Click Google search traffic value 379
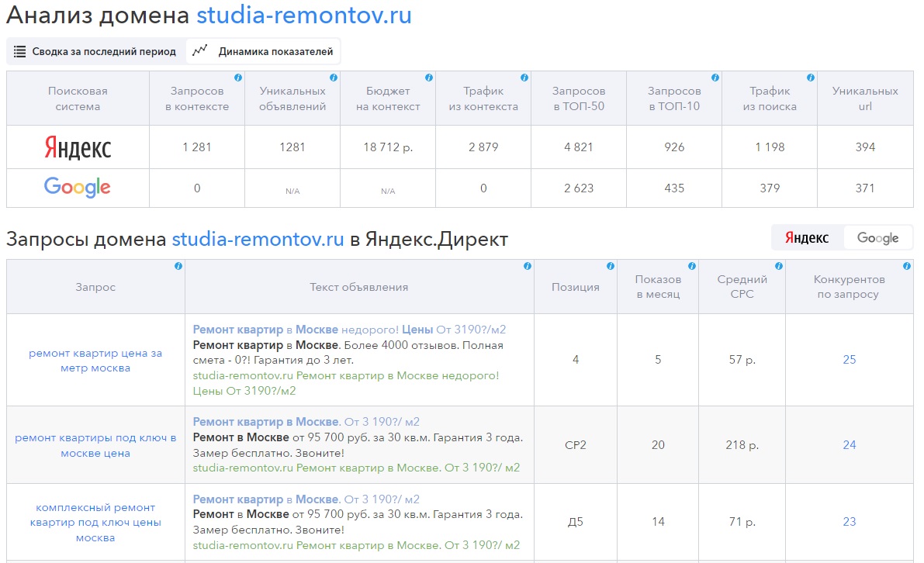 (x=770, y=188)
